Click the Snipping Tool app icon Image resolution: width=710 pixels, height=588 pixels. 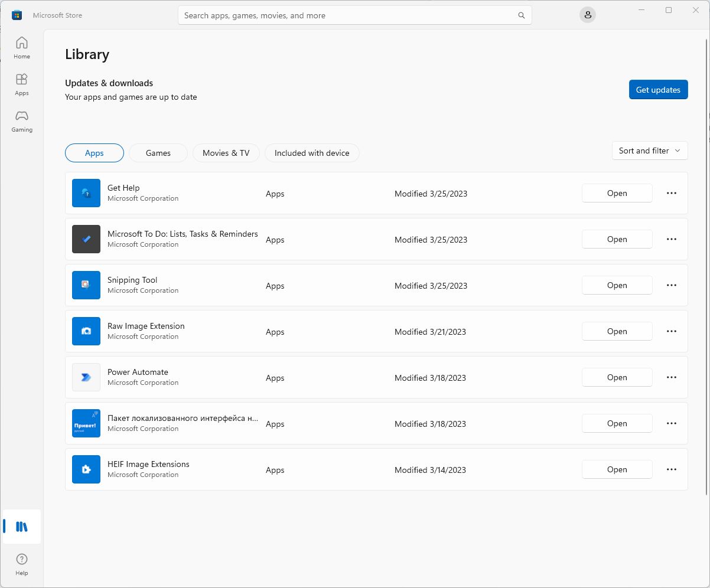[x=86, y=285]
